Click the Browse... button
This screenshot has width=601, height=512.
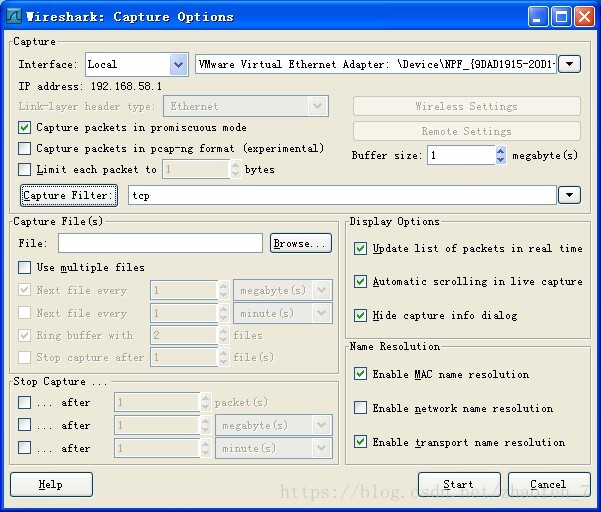click(x=300, y=243)
